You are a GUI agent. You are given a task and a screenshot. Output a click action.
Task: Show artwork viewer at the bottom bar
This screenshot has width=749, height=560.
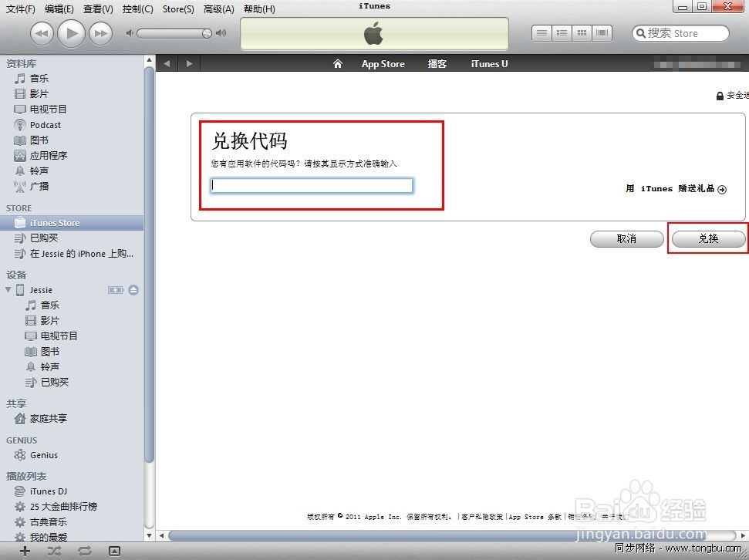pos(114,552)
